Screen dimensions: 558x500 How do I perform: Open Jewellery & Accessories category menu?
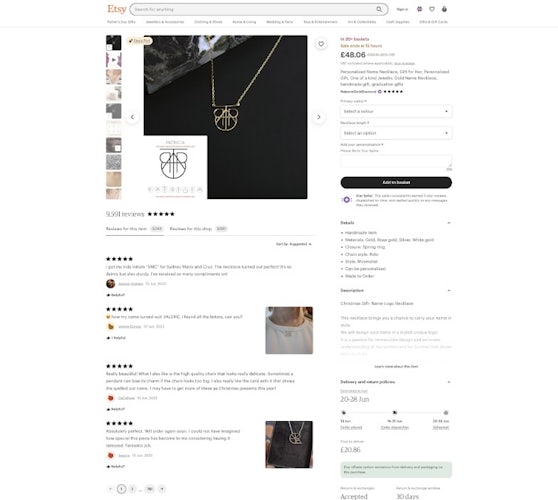pyautogui.click(x=165, y=22)
